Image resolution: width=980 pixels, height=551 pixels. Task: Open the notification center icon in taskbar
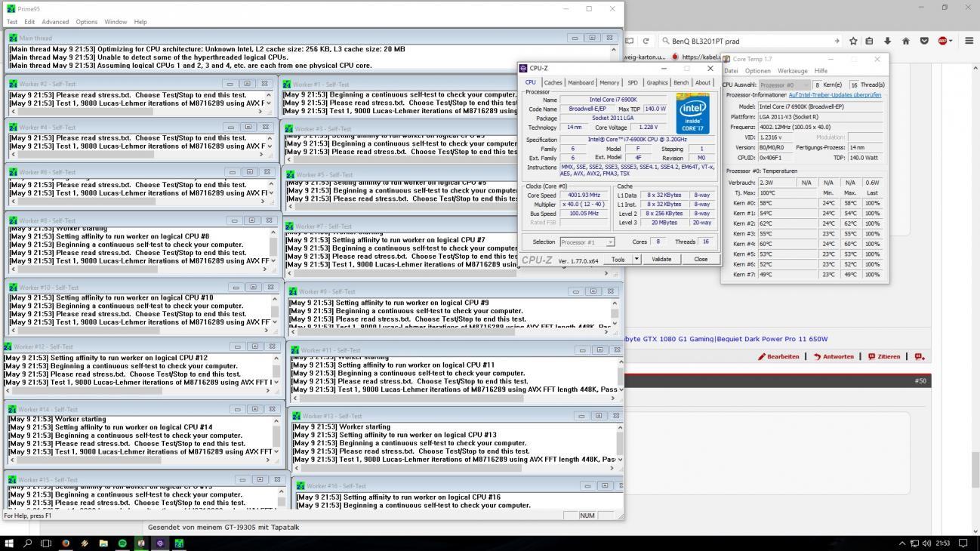[x=963, y=543]
